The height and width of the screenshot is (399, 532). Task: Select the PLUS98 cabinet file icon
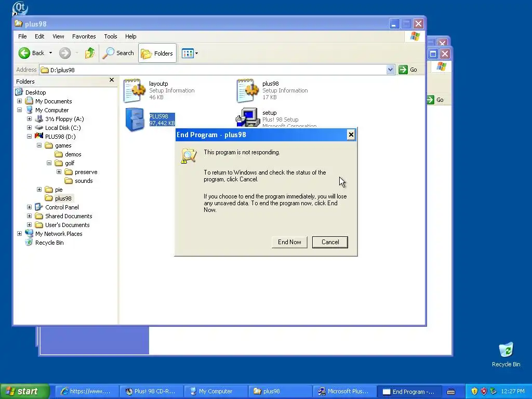pos(135,119)
